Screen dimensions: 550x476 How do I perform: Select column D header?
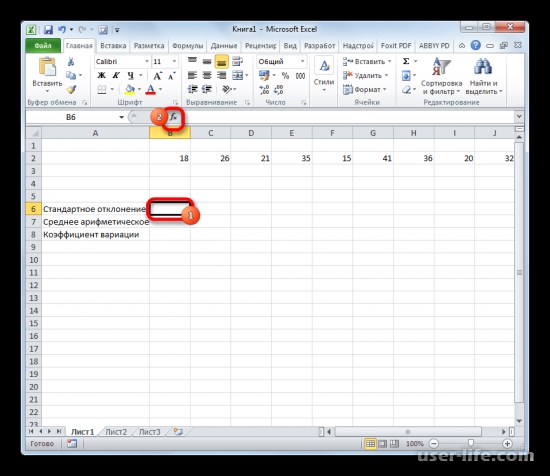pyautogui.click(x=251, y=133)
